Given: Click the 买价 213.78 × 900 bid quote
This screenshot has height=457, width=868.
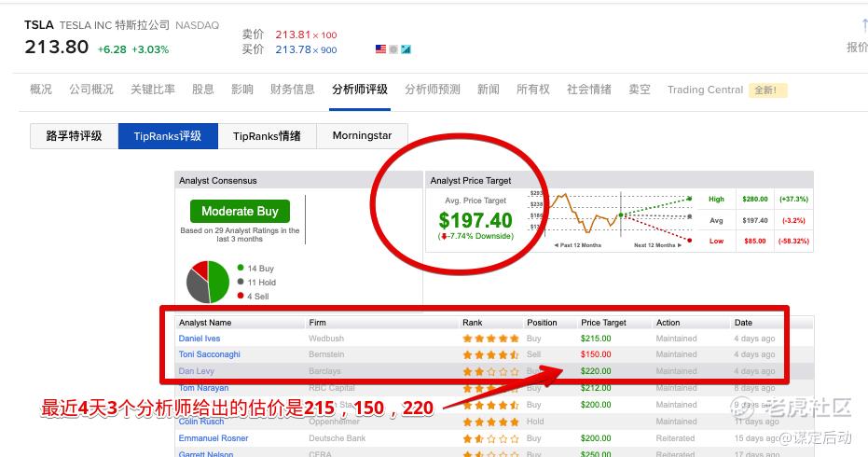Looking at the screenshot, I should coord(290,49).
